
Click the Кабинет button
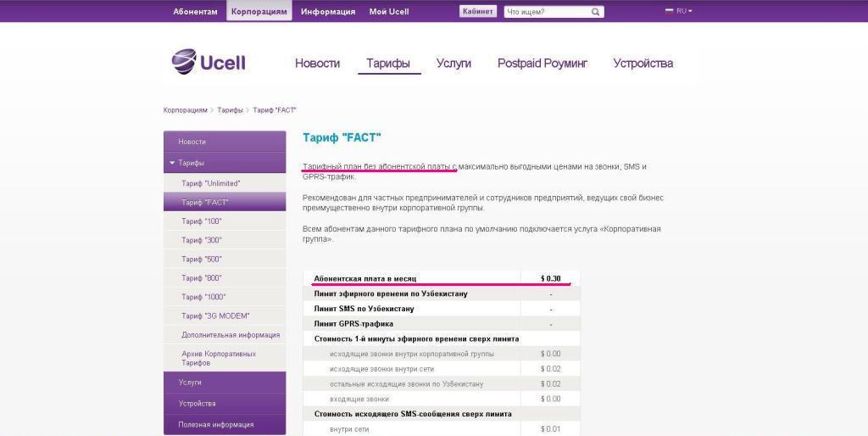coord(478,11)
